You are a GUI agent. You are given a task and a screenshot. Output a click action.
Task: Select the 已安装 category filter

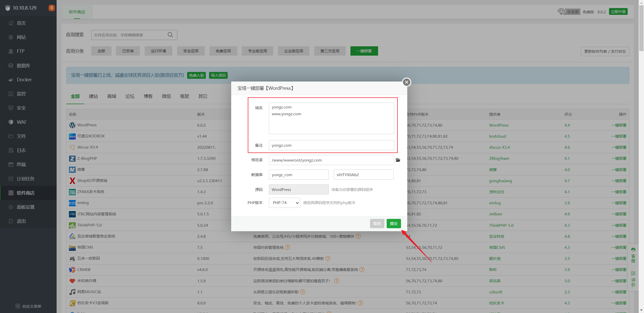click(128, 51)
